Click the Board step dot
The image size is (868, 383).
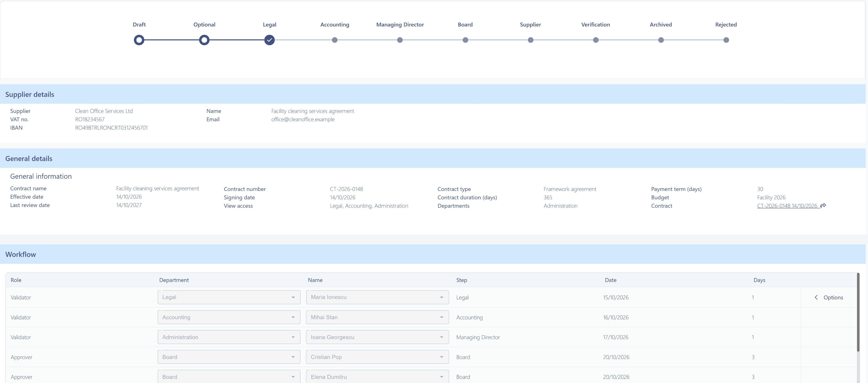pos(465,40)
